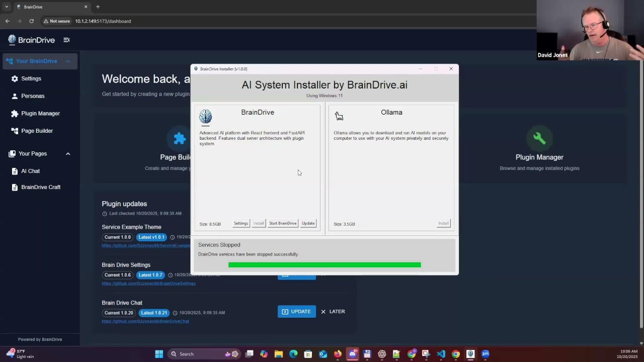Open Personas in the sidebar
Viewport: 644px width, 362px height.
pyautogui.click(x=33, y=96)
